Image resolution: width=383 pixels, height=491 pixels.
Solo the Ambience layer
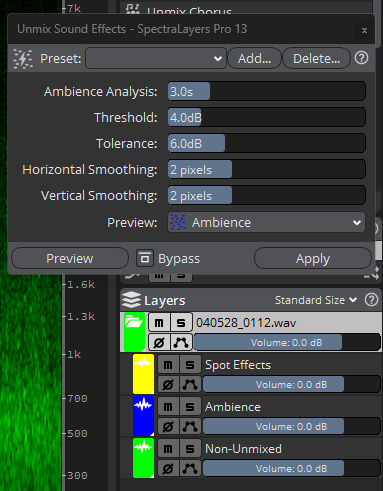point(190,407)
